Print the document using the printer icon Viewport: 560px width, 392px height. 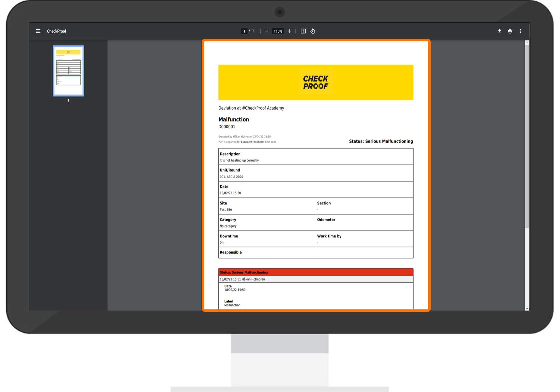pyautogui.click(x=510, y=31)
